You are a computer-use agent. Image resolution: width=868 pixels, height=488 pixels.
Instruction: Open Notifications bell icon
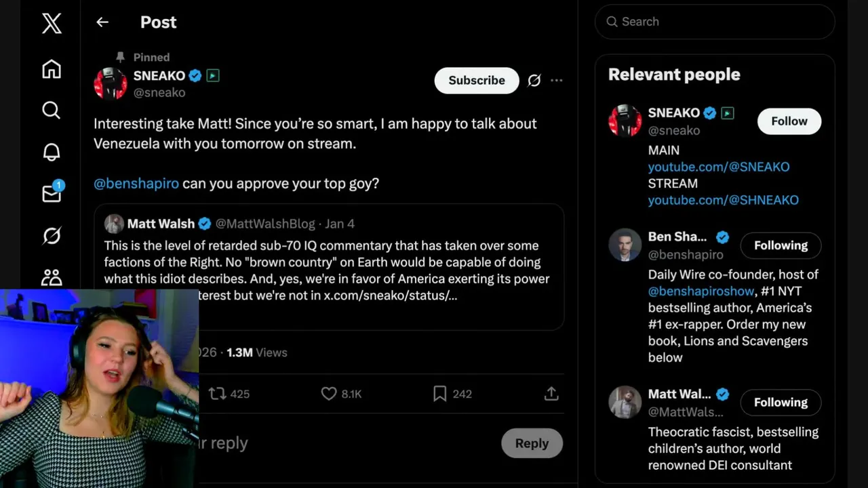(52, 152)
